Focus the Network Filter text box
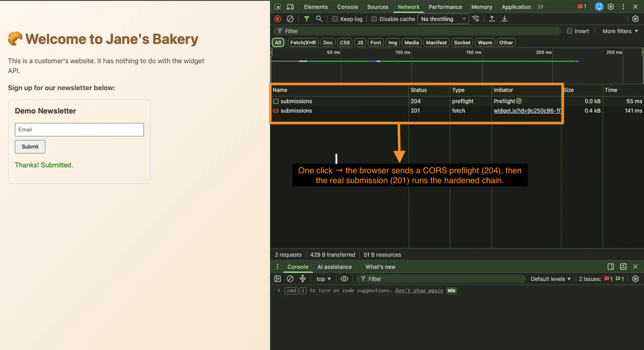The height and width of the screenshot is (350, 644). point(418,31)
